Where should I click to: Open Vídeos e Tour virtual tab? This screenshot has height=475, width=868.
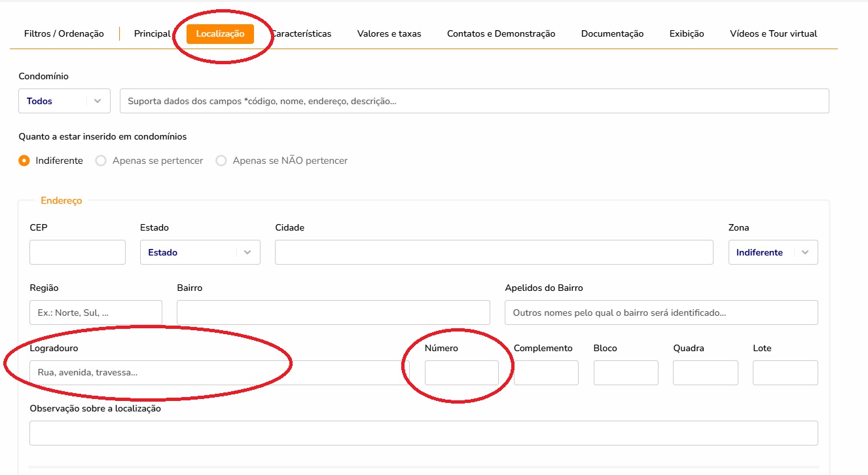pyautogui.click(x=773, y=33)
